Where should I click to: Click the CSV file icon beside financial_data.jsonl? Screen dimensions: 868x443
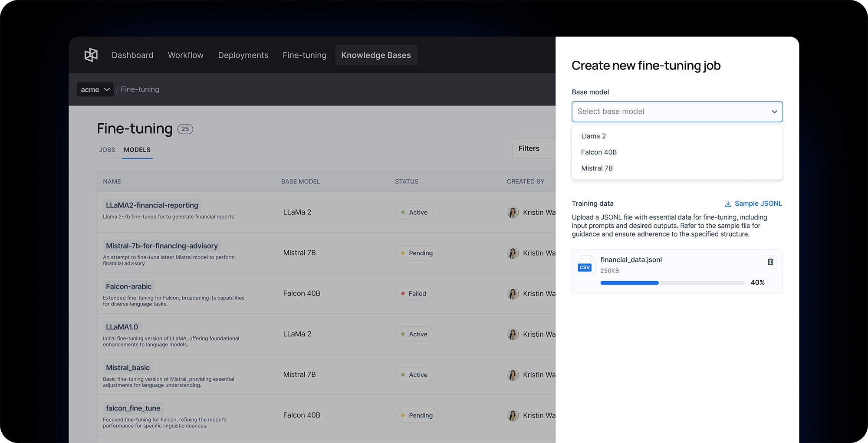click(x=586, y=266)
